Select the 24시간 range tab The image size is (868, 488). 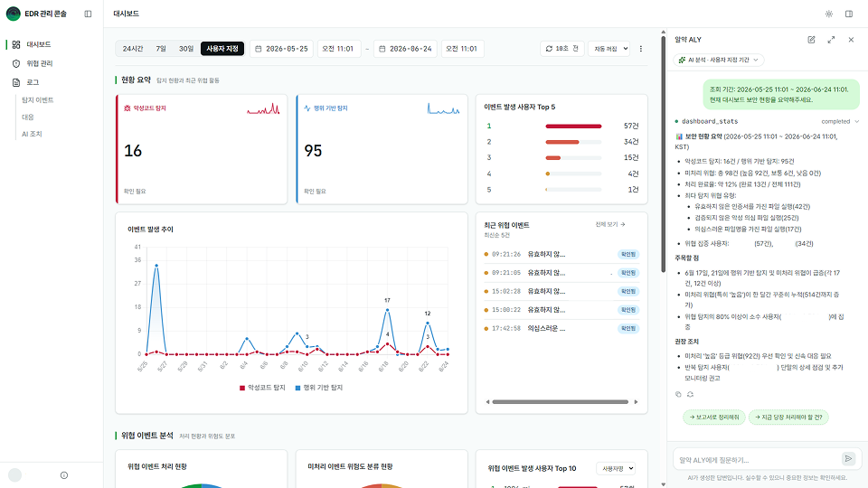coord(133,49)
